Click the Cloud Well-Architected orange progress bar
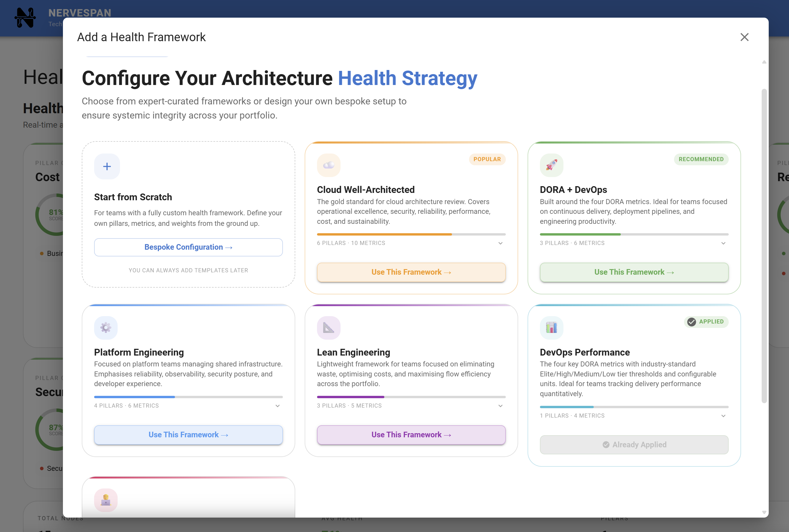The height and width of the screenshot is (532, 789). (411, 234)
